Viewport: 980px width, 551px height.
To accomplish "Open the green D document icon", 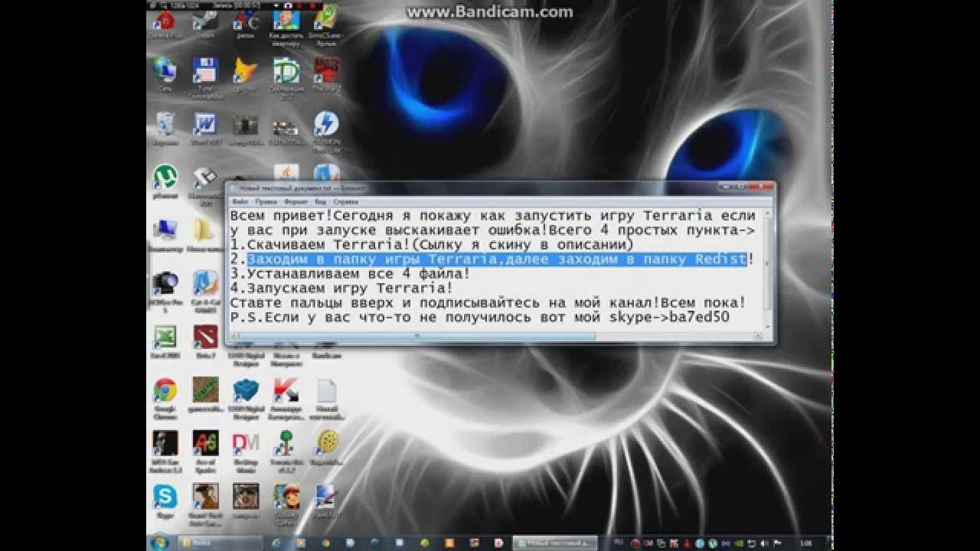I will click(286, 70).
